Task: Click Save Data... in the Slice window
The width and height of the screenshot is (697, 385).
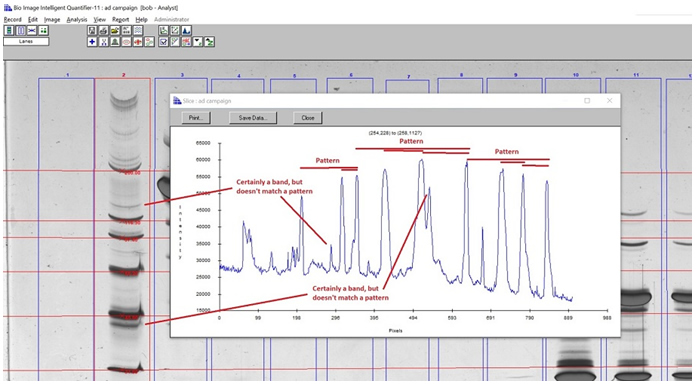Action: [253, 118]
